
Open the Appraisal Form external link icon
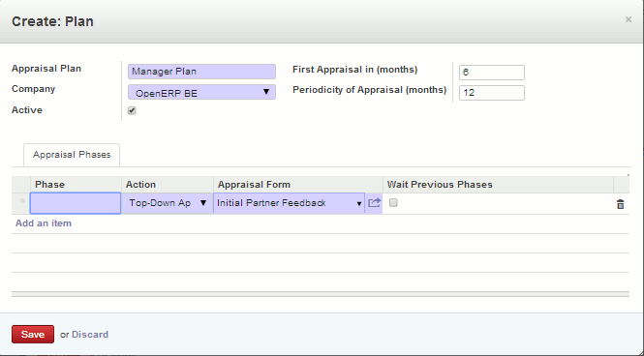pyautogui.click(x=374, y=202)
